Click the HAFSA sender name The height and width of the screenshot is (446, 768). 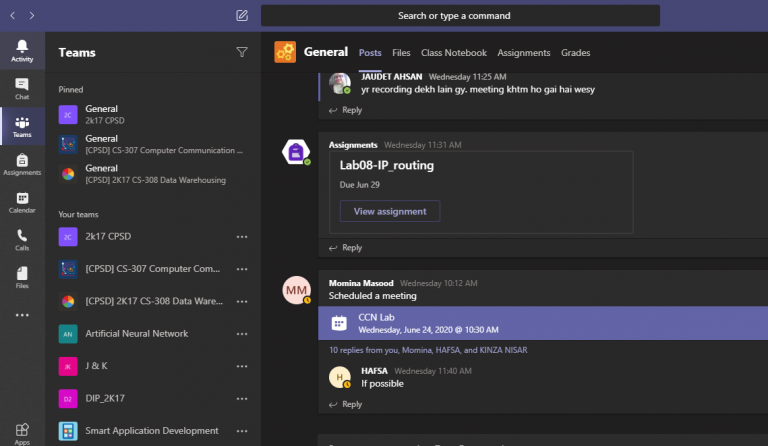point(374,371)
